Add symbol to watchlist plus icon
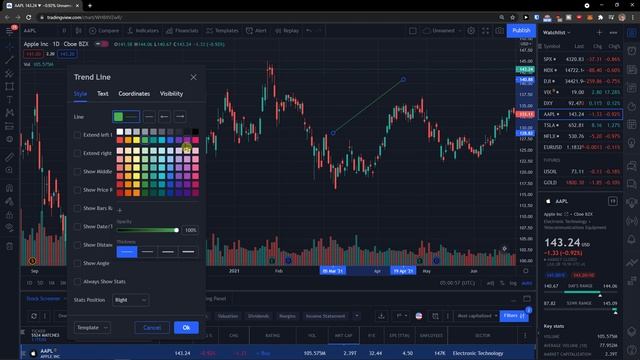640x360 pixels. tap(599, 32)
